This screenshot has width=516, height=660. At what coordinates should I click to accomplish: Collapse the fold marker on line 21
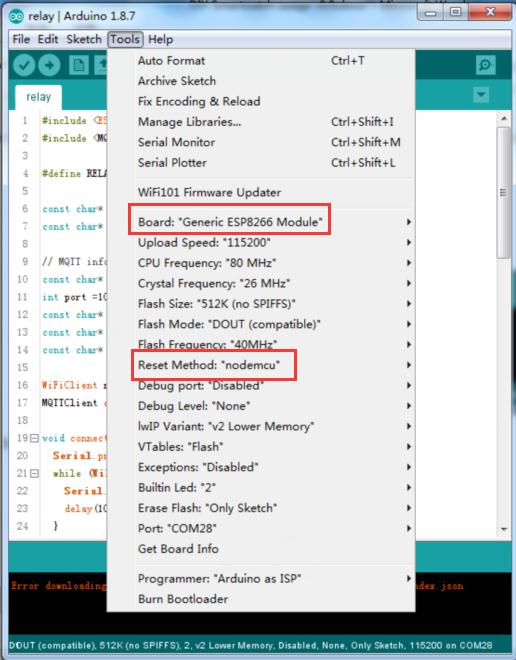[x=34, y=474]
